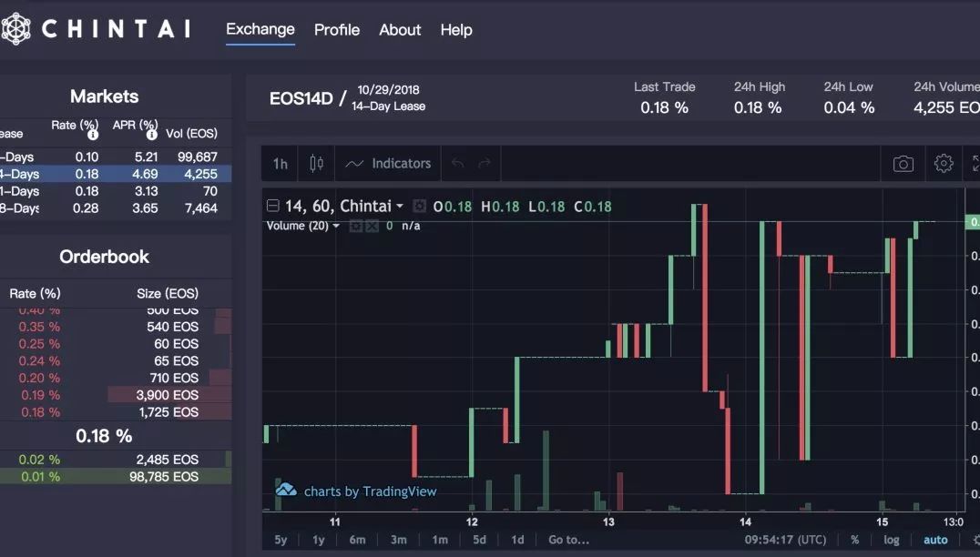Toggle percentage scale on the chart
The width and height of the screenshot is (980, 557).
click(x=853, y=539)
